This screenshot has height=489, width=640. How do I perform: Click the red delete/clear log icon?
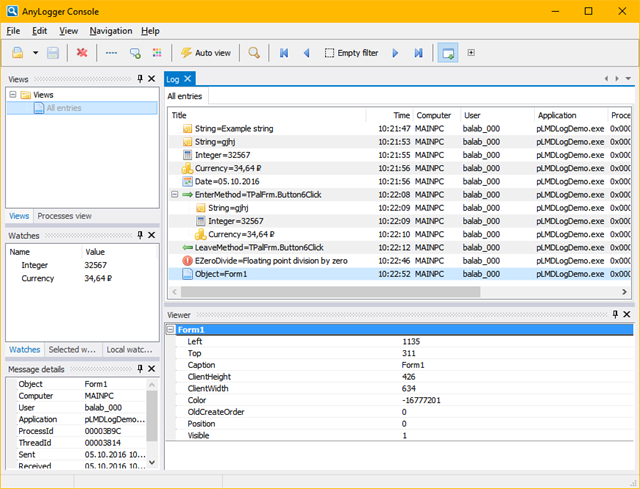point(82,52)
